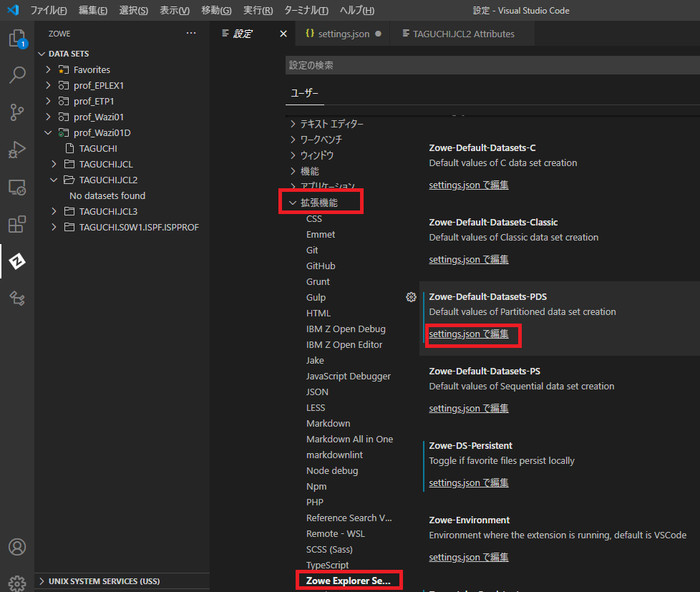This screenshot has width=700, height=592.
Task: Open the 移動 menu
Action: coord(216,10)
